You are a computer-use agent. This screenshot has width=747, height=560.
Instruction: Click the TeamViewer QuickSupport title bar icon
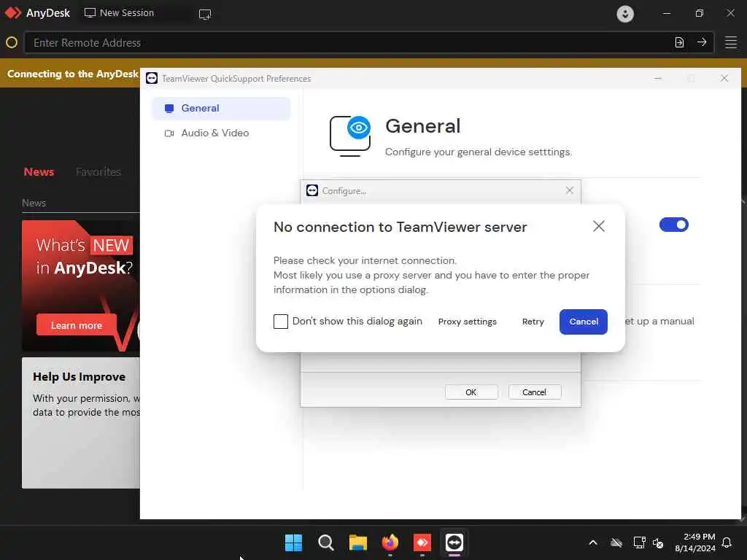(152, 78)
